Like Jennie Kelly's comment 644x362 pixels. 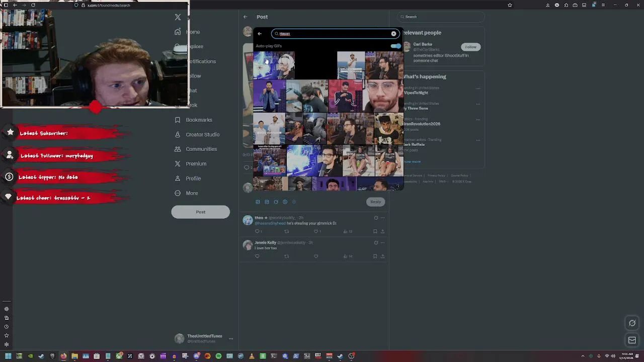pyautogui.click(x=316, y=256)
